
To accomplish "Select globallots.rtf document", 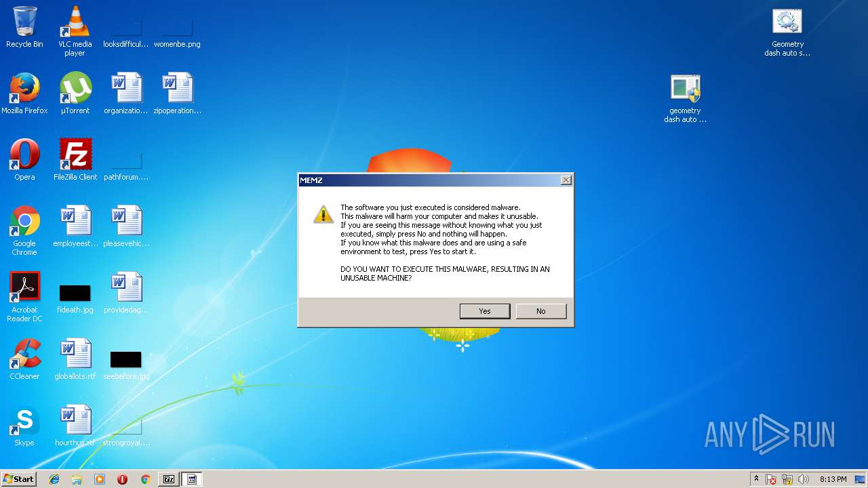I will coord(75,359).
